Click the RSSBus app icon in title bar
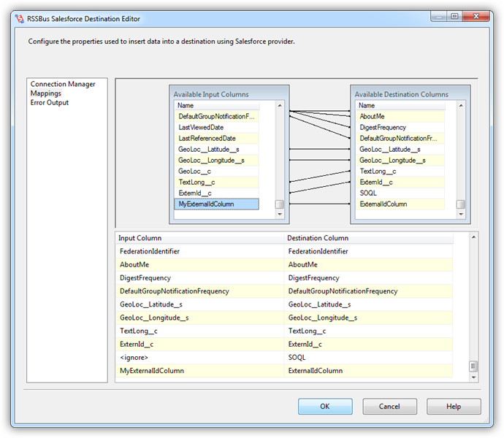 pyautogui.click(x=20, y=19)
